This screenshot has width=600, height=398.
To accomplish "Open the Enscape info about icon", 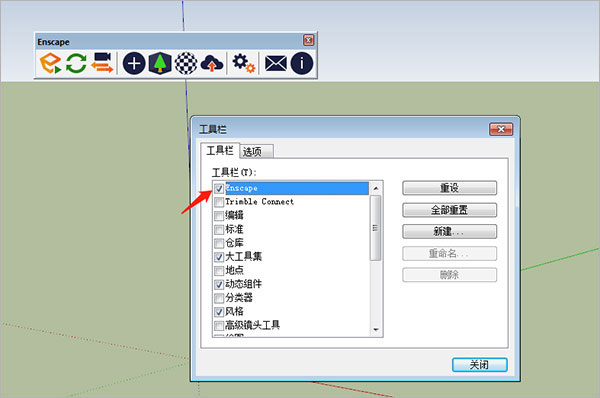I will [x=302, y=63].
